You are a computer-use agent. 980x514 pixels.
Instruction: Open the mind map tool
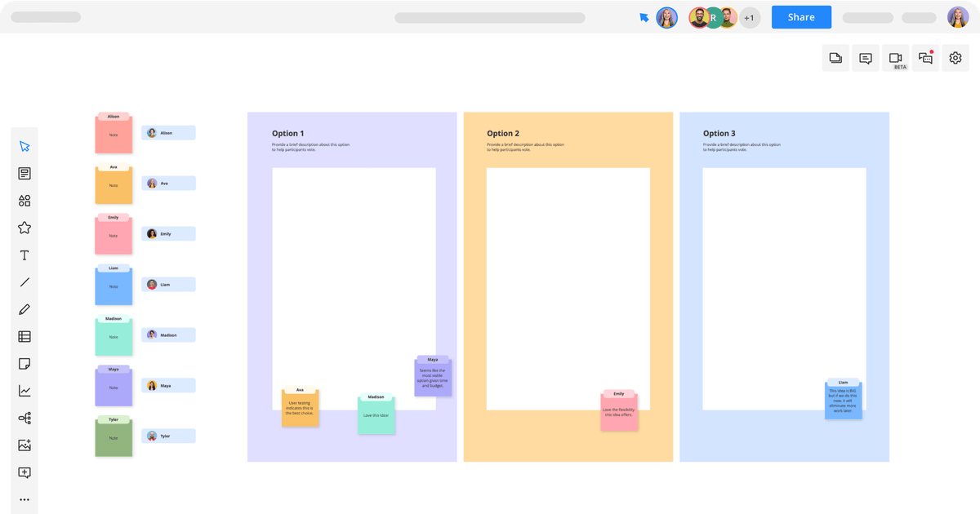(x=24, y=418)
